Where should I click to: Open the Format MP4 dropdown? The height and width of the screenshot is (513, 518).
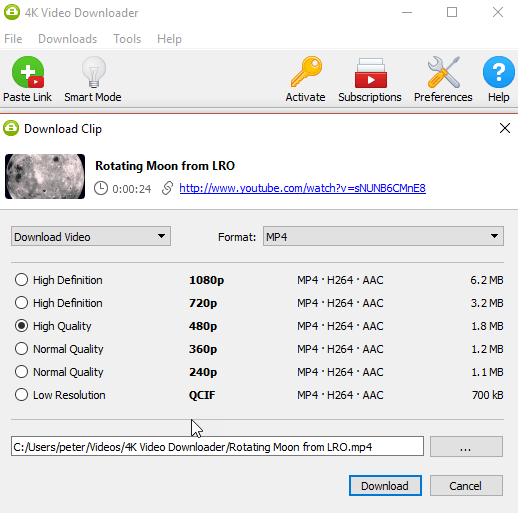point(383,236)
